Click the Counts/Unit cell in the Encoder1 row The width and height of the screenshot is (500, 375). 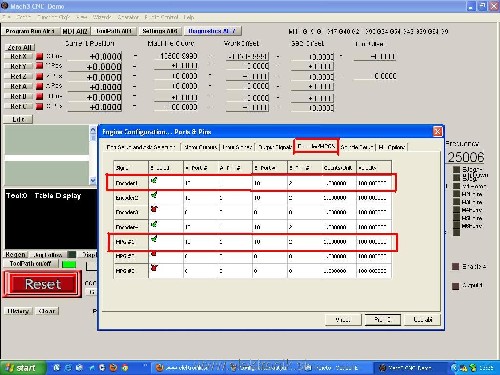pyautogui.click(x=339, y=183)
